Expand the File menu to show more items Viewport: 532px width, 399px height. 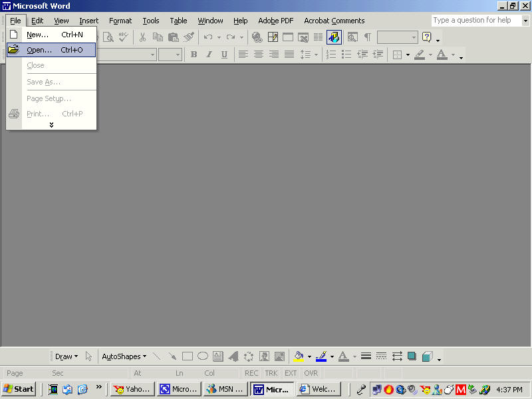click(x=51, y=125)
